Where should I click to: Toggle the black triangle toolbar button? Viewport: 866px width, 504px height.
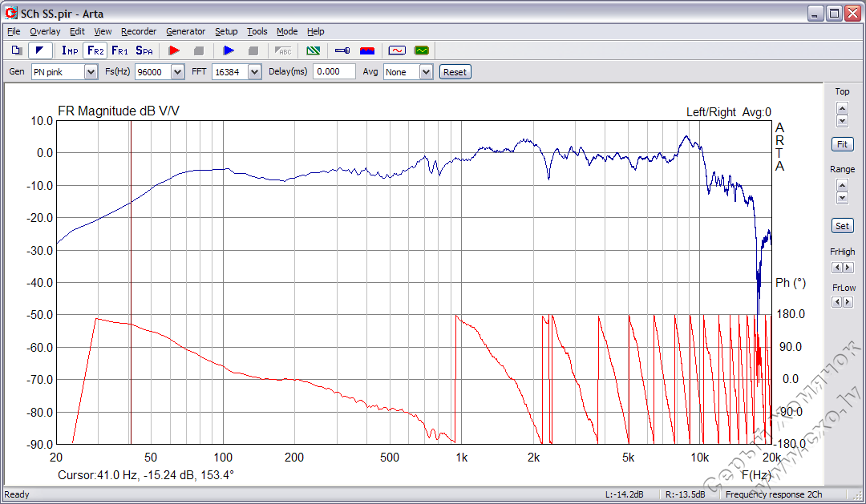point(40,50)
